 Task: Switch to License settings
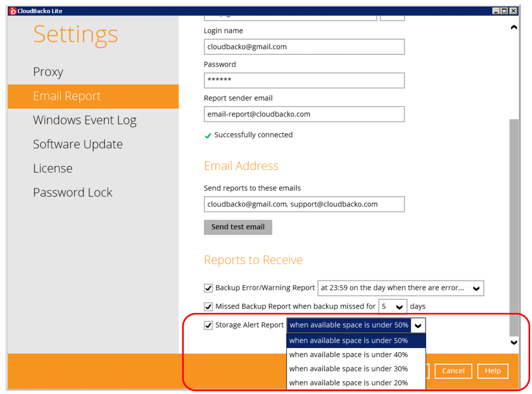[x=52, y=168]
